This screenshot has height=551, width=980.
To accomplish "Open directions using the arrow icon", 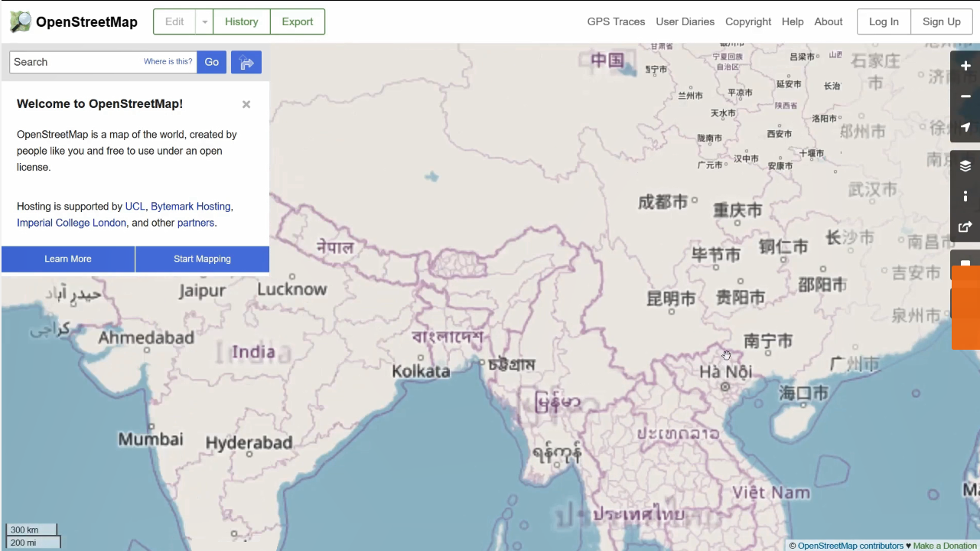I will click(246, 62).
